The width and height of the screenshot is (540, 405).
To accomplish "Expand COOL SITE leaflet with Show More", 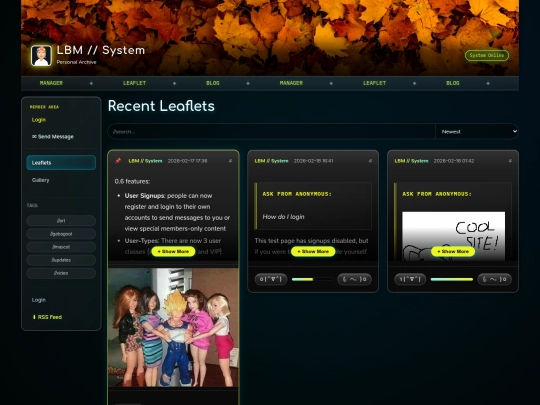I will click(x=453, y=251).
